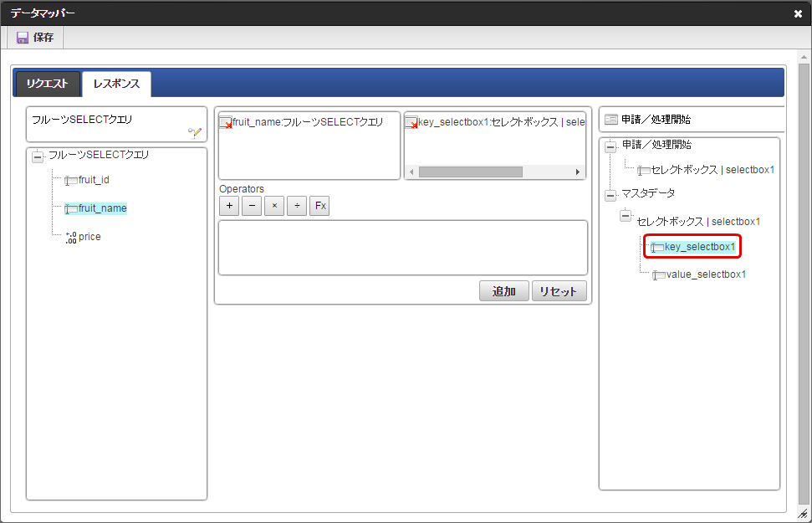Remove key_selectbox1 mapping via red x icon
The height and width of the screenshot is (523, 812).
click(411, 123)
